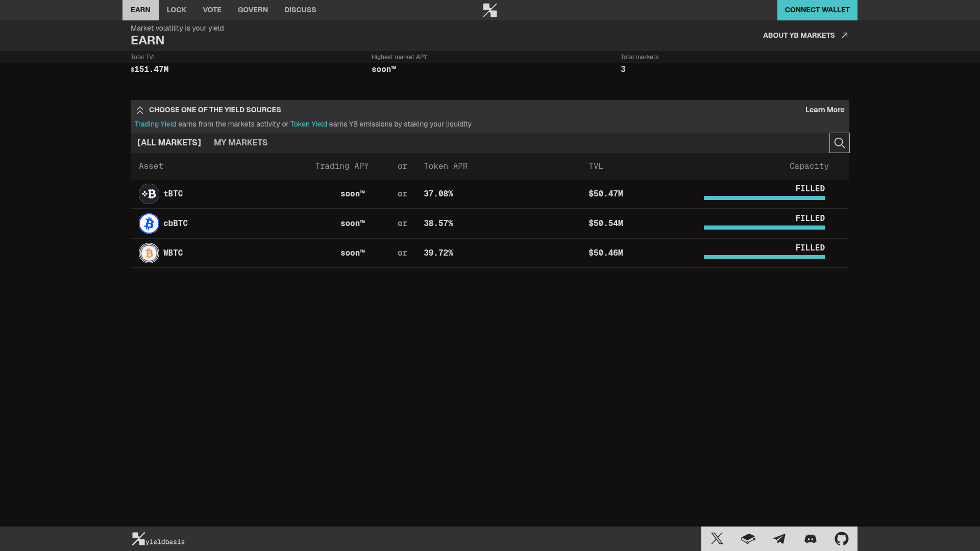The width and height of the screenshot is (980, 551).
Task: Switch to the My Markets tab
Action: [x=240, y=143]
